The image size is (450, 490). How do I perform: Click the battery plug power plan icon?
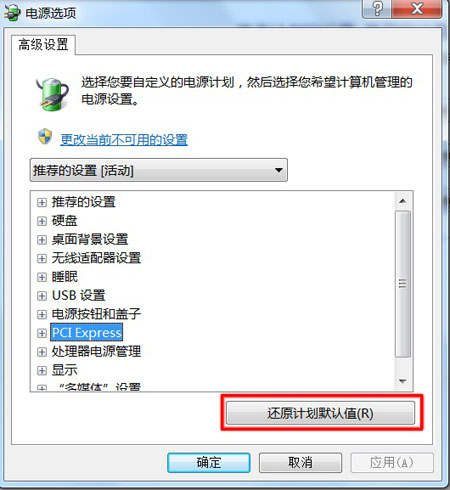pos(53,94)
